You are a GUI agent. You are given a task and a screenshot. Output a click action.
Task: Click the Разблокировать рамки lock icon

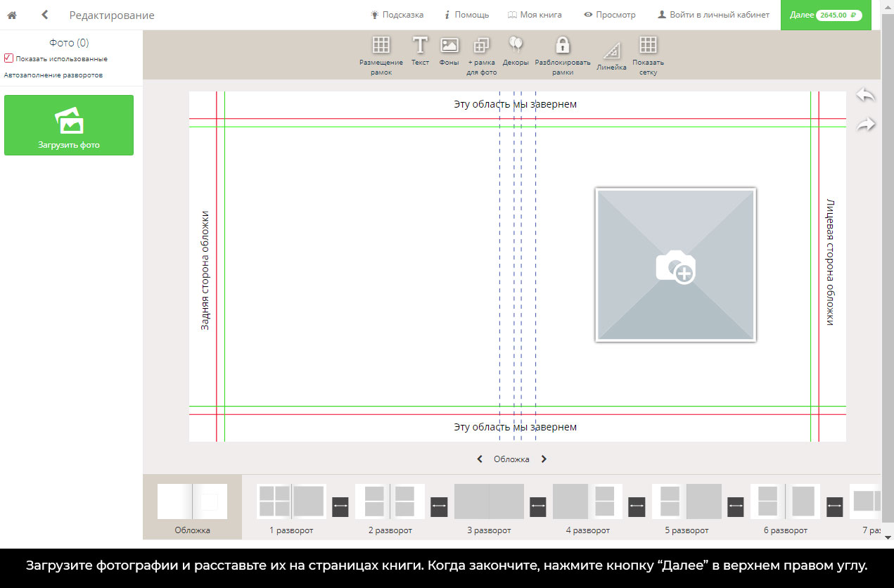[x=562, y=46]
